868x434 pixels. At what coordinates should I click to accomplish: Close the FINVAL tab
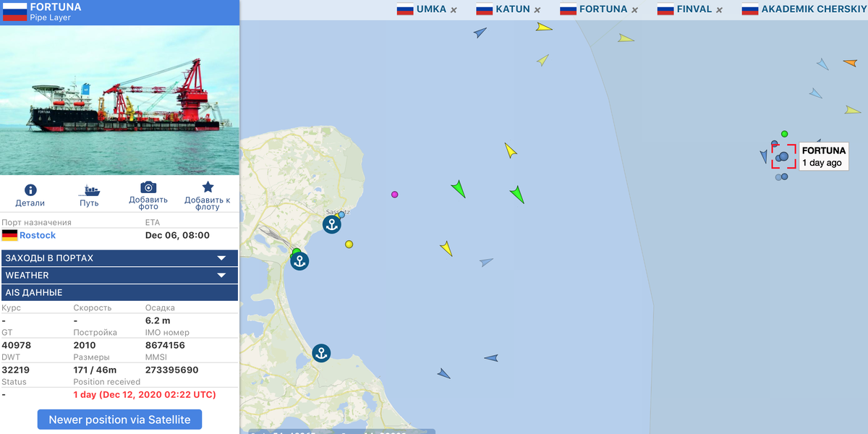coord(719,10)
